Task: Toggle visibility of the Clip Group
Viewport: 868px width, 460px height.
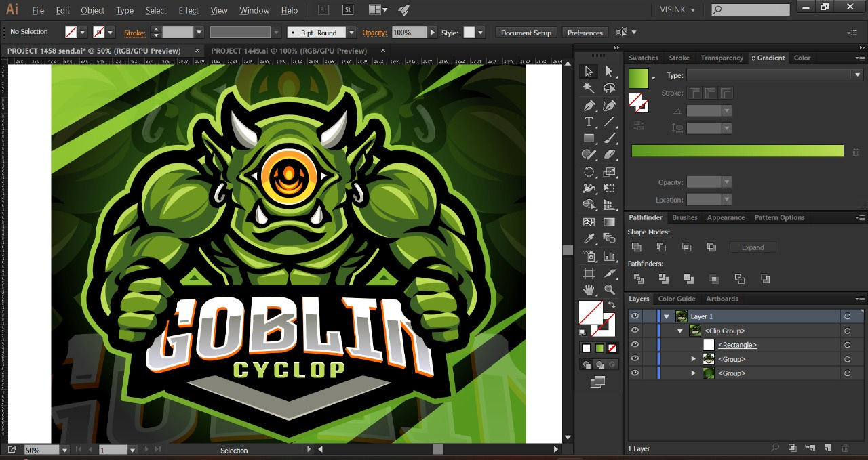Action: pos(635,331)
